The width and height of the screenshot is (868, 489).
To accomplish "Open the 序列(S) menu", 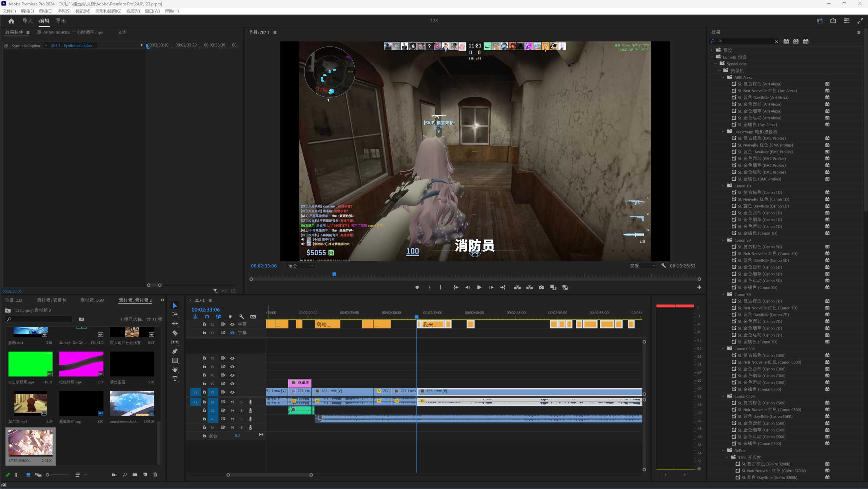I will (x=64, y=11).
